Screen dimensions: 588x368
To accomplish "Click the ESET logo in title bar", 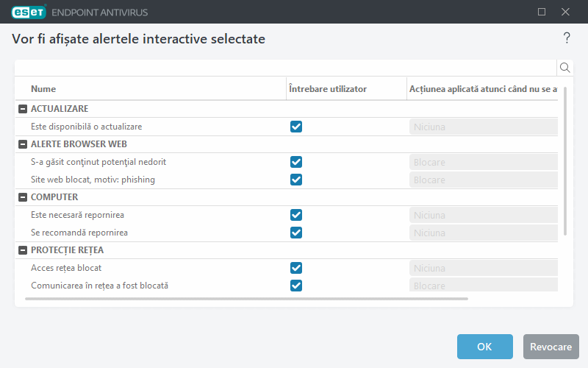I will [29, 12].
